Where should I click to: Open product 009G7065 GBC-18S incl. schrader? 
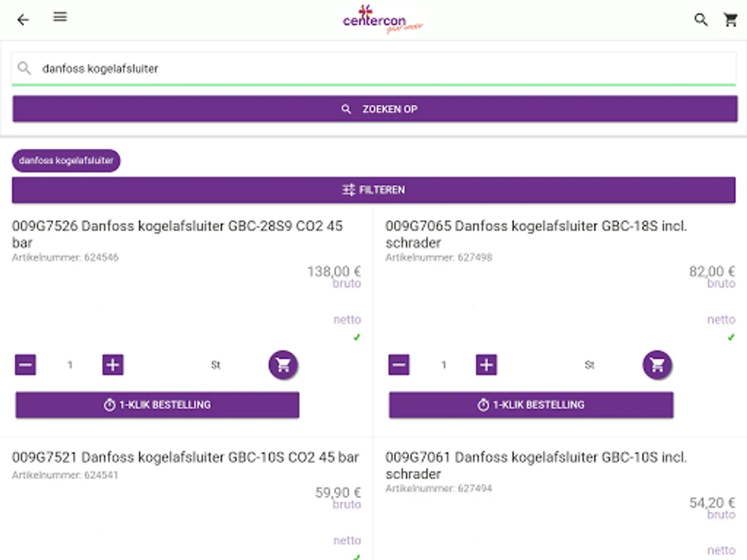pos(536,234)
